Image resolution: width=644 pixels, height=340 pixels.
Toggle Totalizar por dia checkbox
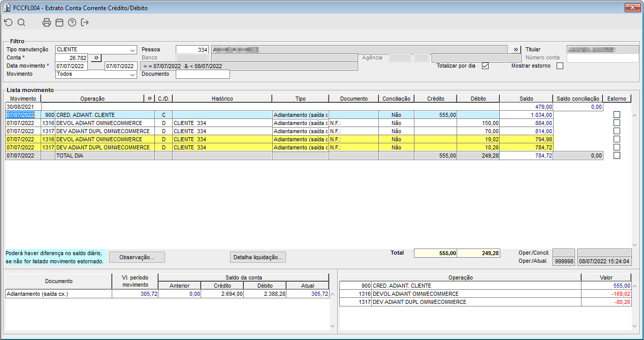[x=485, y=66]
